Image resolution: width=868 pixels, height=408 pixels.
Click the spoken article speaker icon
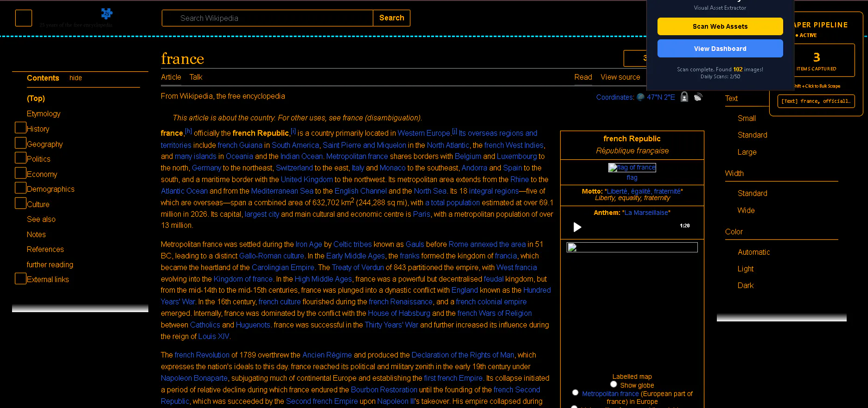698,97
